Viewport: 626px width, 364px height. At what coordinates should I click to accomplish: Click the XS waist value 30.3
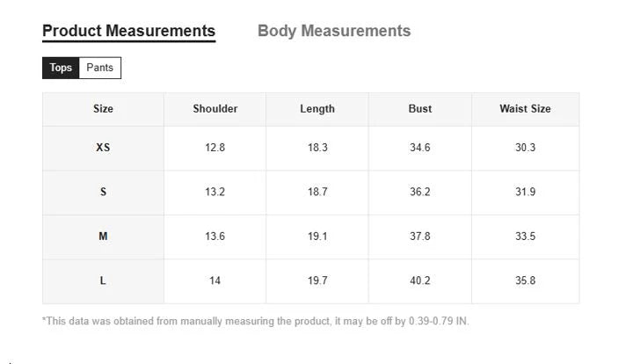(x=525, y=148)
